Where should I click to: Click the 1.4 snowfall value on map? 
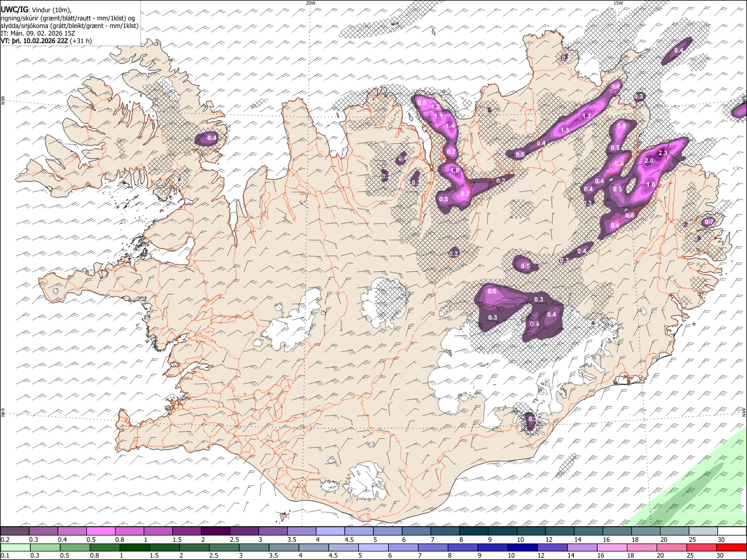point(450,125)
